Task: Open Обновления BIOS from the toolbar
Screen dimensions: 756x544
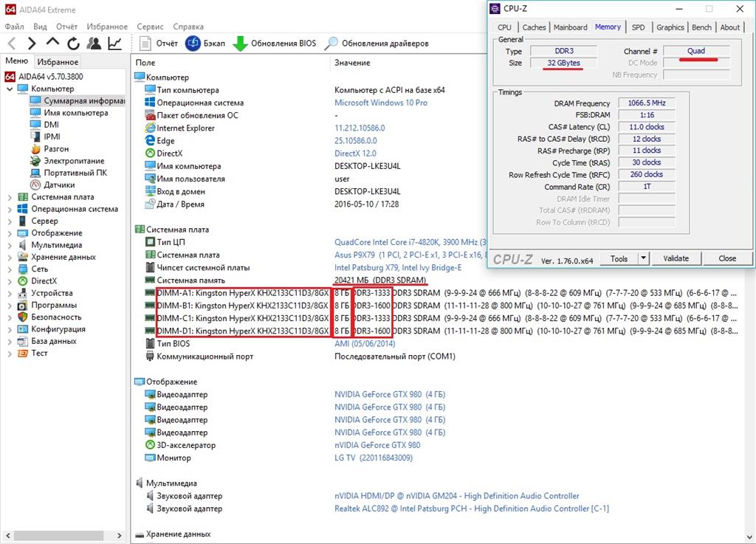Action: [275, 44]
